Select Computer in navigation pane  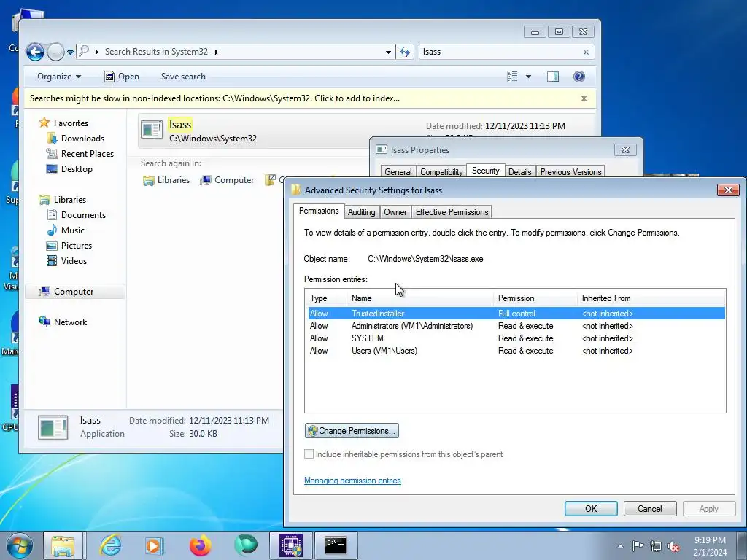[74, 292]
